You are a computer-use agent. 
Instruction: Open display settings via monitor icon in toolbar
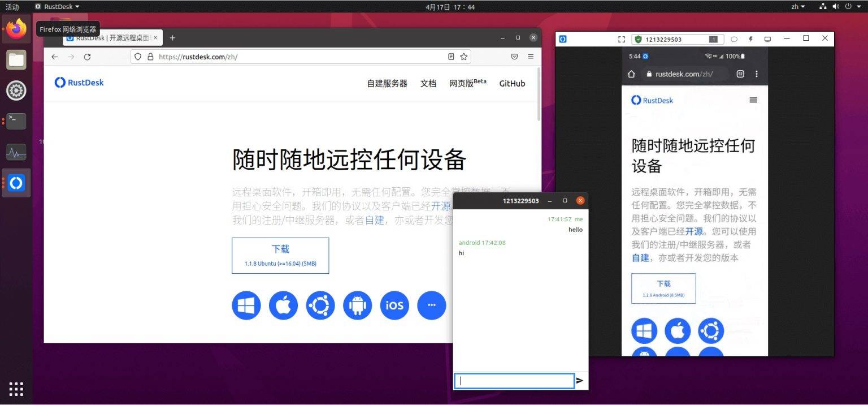[x=767, y=38]
